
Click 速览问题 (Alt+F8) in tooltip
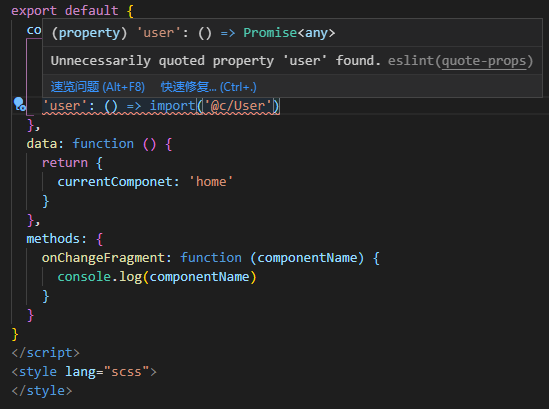tap(98, 86)
